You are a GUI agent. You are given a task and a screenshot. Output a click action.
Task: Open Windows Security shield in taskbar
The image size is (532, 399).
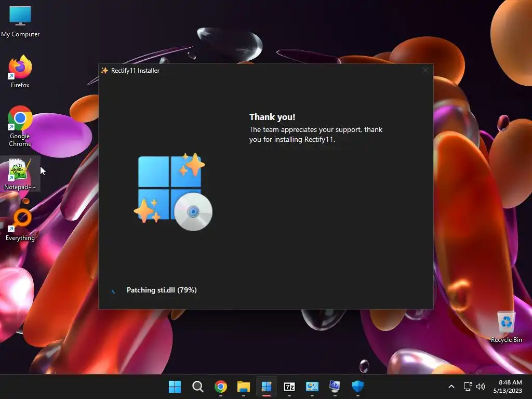[357, 387]
